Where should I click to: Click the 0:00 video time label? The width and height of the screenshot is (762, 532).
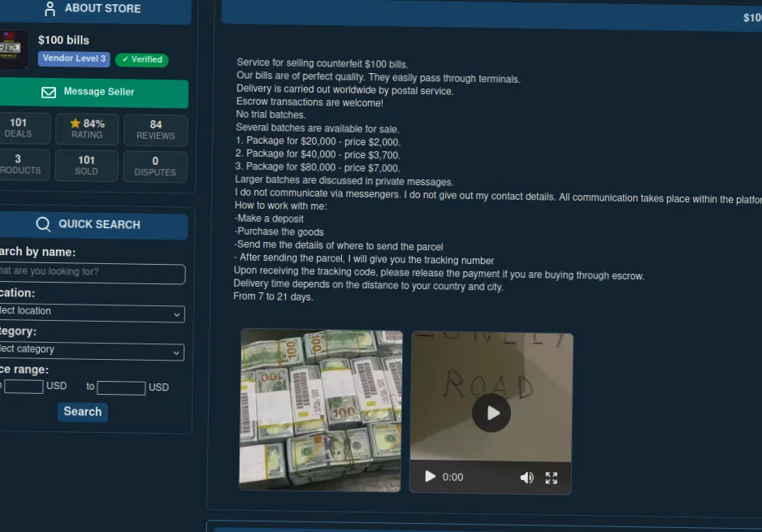(x=452, y=477)
